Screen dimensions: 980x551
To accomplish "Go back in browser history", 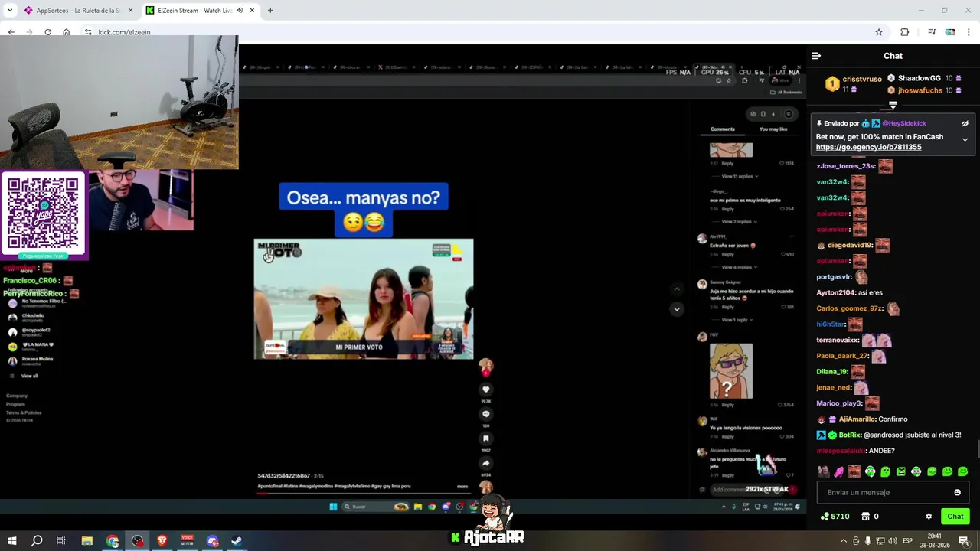I will coord(11,32).
